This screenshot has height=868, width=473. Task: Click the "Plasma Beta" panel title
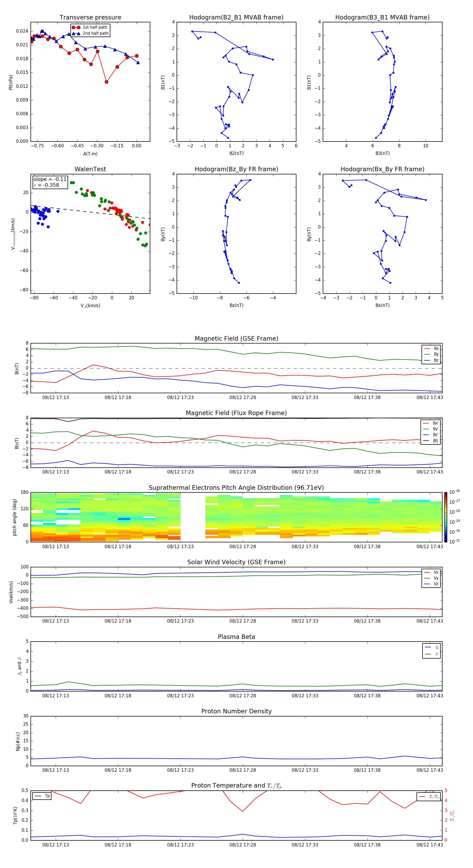236,637
